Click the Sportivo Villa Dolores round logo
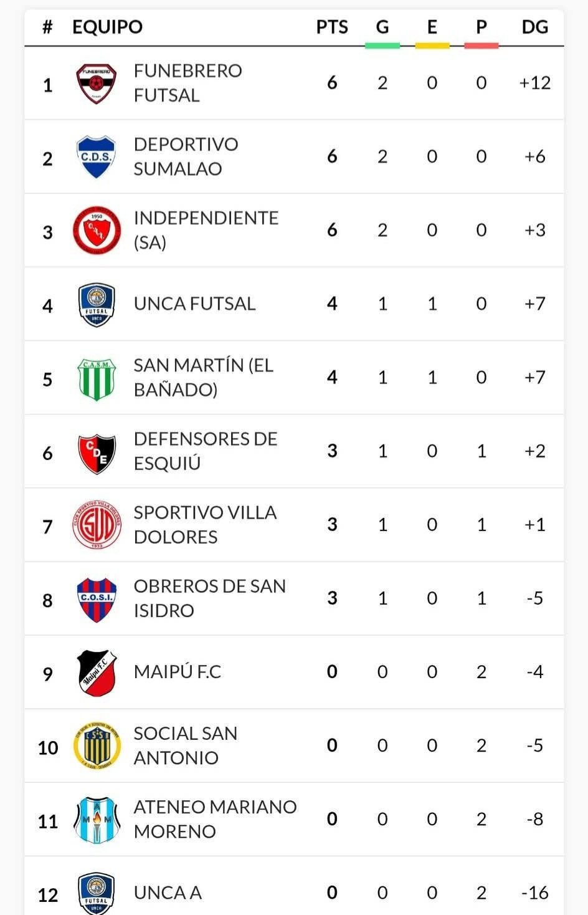The height and width of the screenshot is (915, 588). click(97, 525)
